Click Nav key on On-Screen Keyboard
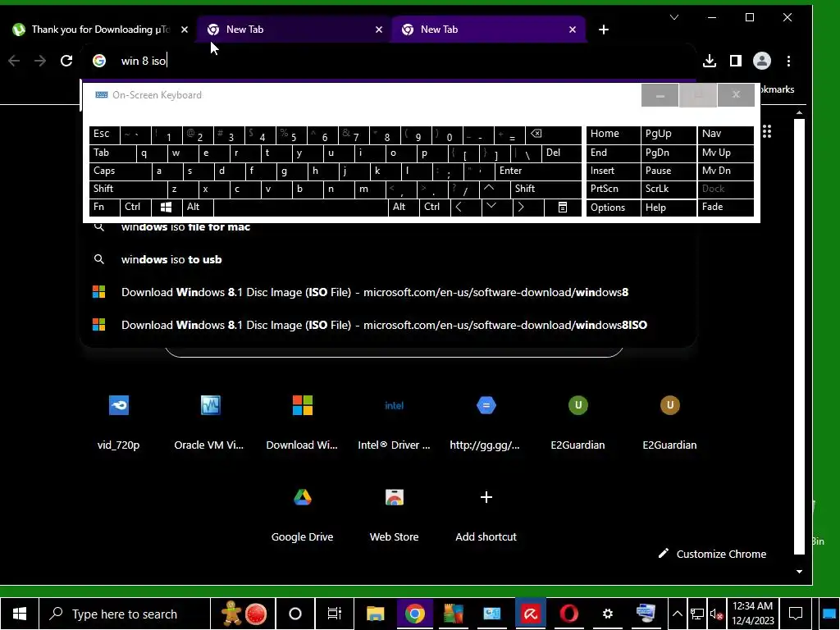 pos(725,135)
